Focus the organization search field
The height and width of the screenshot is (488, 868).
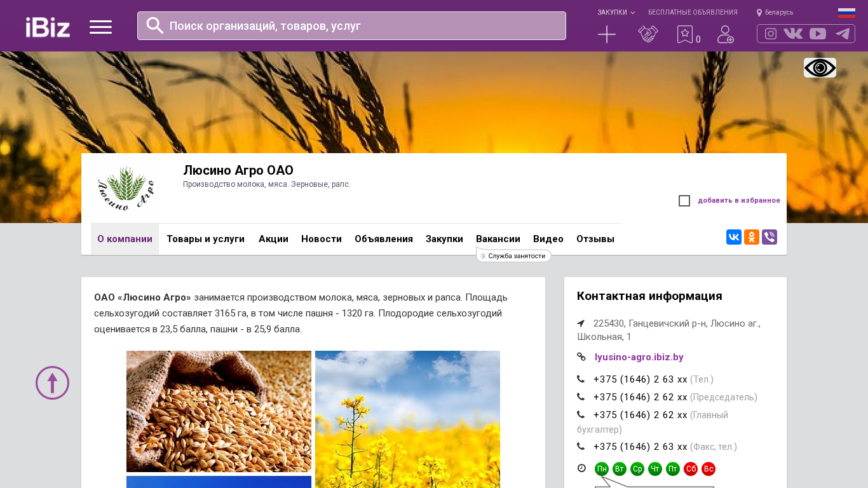tap(351, 25)
